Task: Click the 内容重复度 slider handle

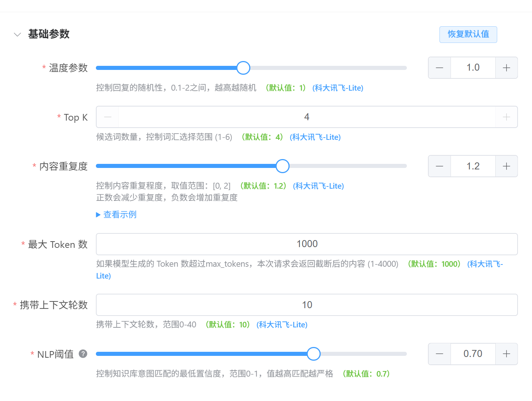Action: coord(282,166)
